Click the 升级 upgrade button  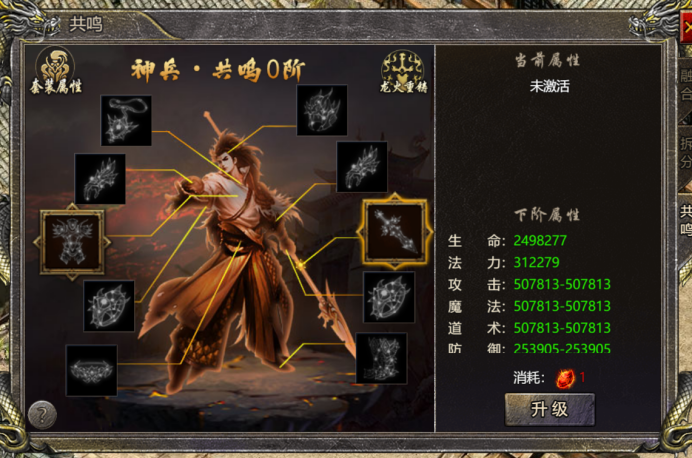click(549, 409)
